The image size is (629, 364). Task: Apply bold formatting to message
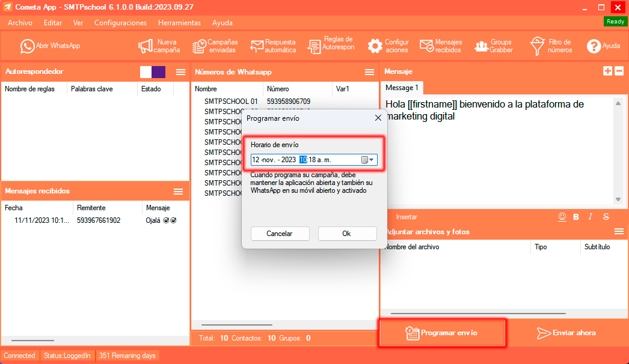click(x=576, y=217)
